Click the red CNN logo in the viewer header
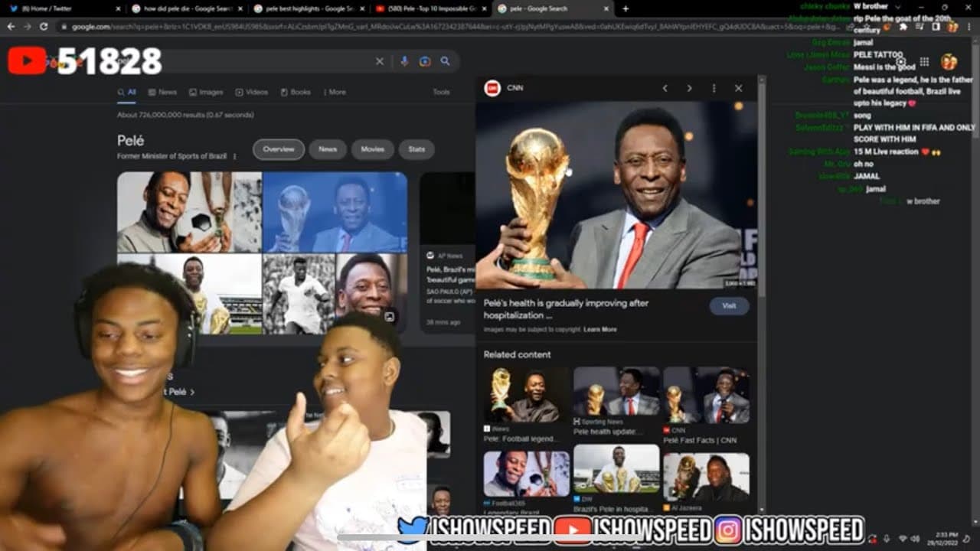The width and height of the screenshot is (980, 551). pos(492,88)
